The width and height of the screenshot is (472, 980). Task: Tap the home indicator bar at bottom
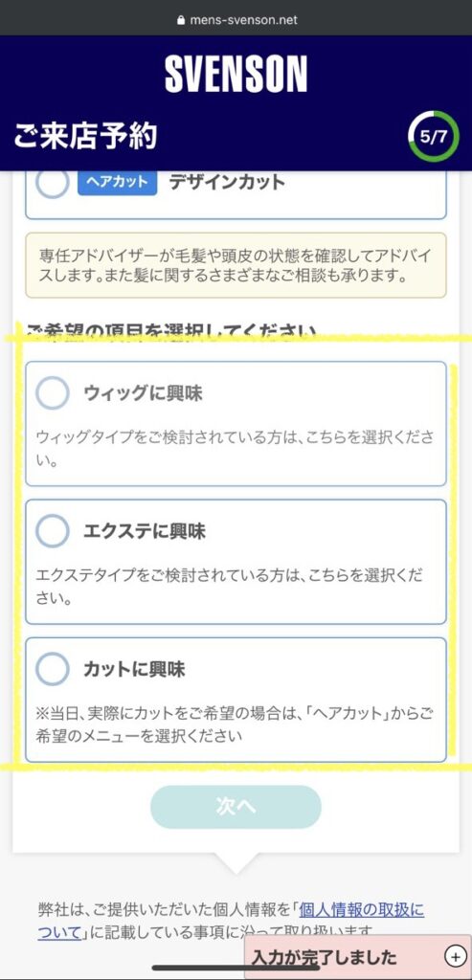point(236,968)
